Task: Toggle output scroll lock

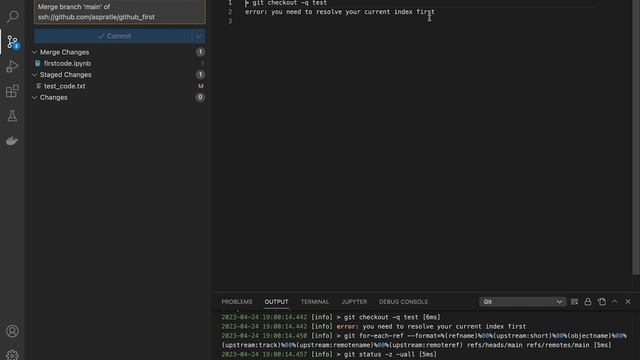Action: tap(588, 302)
